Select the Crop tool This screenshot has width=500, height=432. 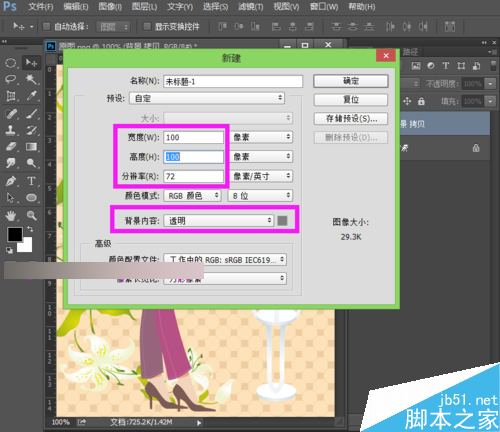point(11,96)
